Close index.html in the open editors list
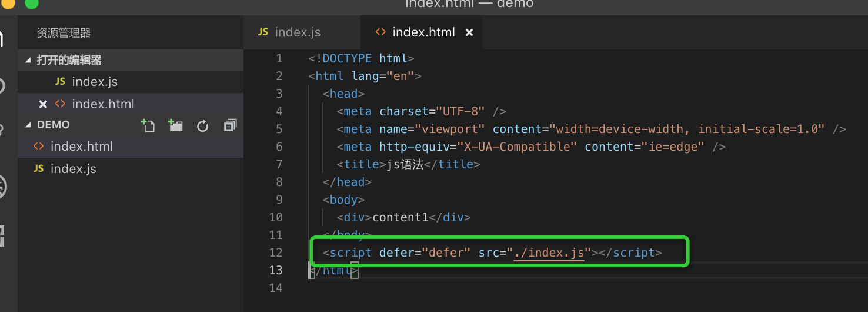The image size is (868, 312). click(42, 104)
